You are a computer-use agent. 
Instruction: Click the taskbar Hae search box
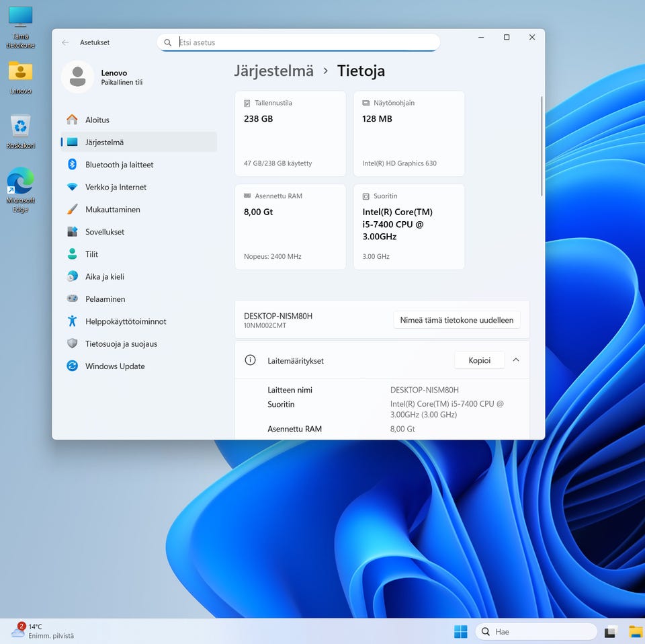click(x=536, y=632)
